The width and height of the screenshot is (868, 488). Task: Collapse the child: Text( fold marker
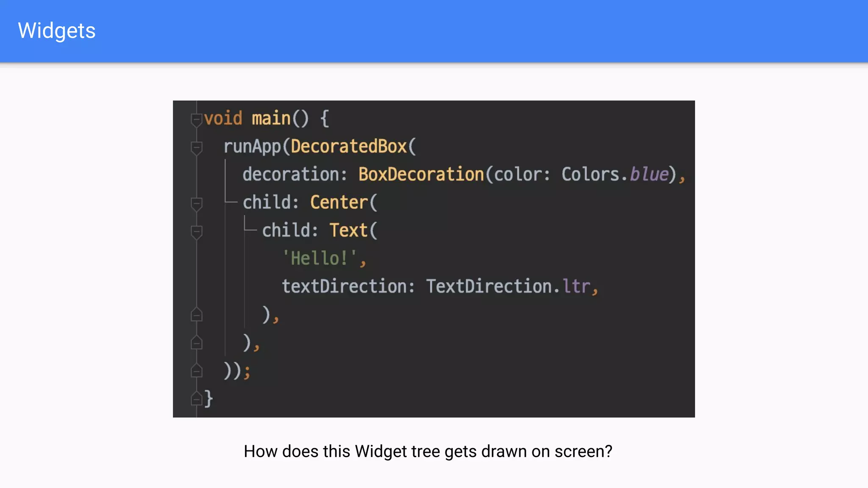(196, 232)
